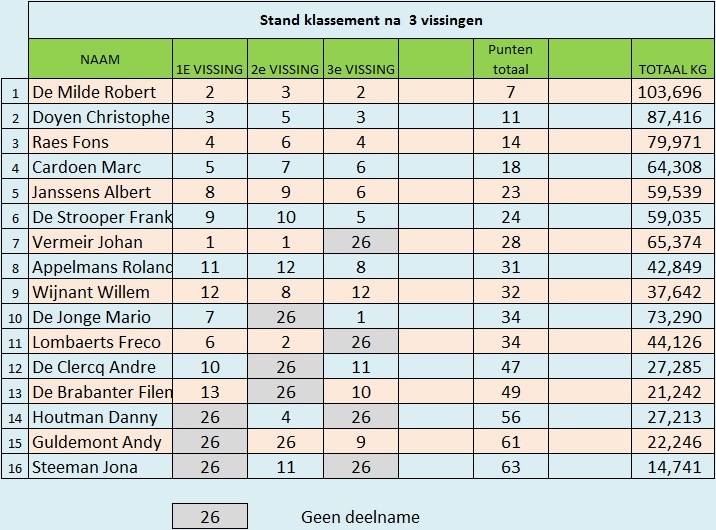716x530 pixels.
Task: Click the NAAM column header
Action: click(100, 59)
